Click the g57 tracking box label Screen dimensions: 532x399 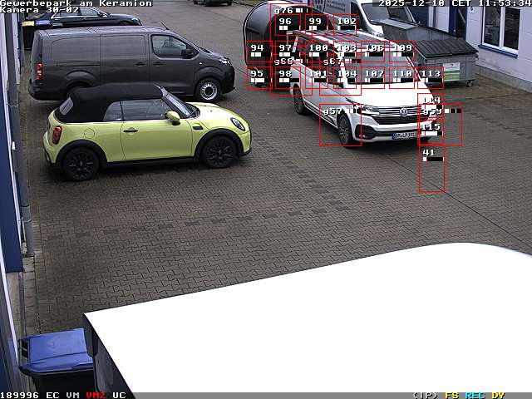332,111
